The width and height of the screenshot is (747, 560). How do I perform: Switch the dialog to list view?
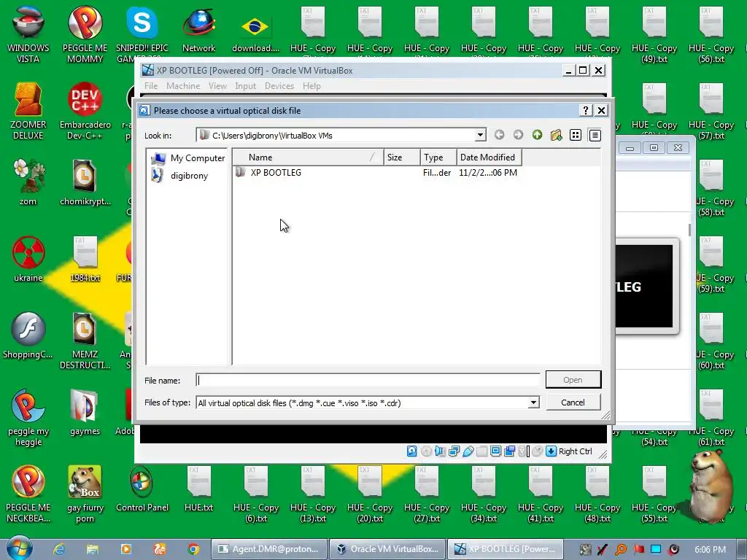coord(576,135)
